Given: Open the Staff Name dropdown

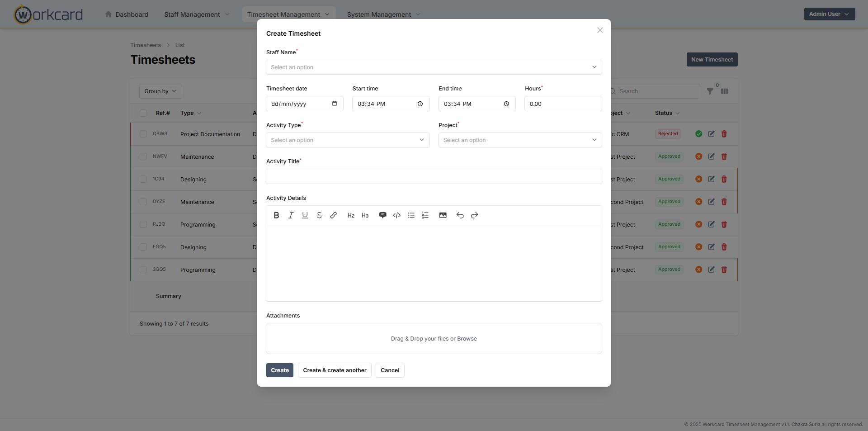Looking at the screenshot, I should coord(434,67).
